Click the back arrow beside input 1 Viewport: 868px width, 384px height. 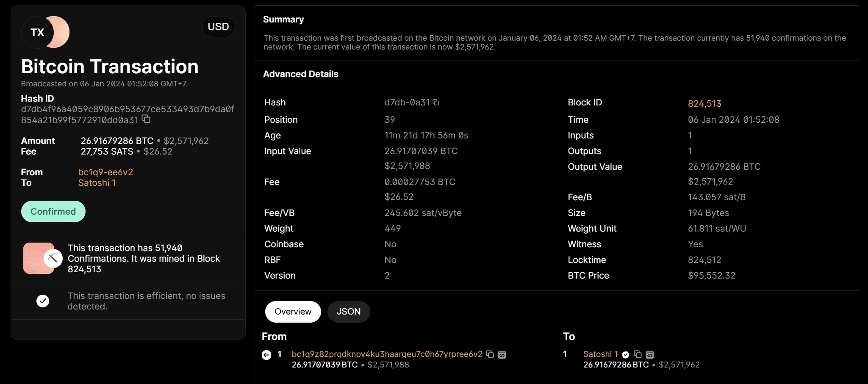[266, 355]
